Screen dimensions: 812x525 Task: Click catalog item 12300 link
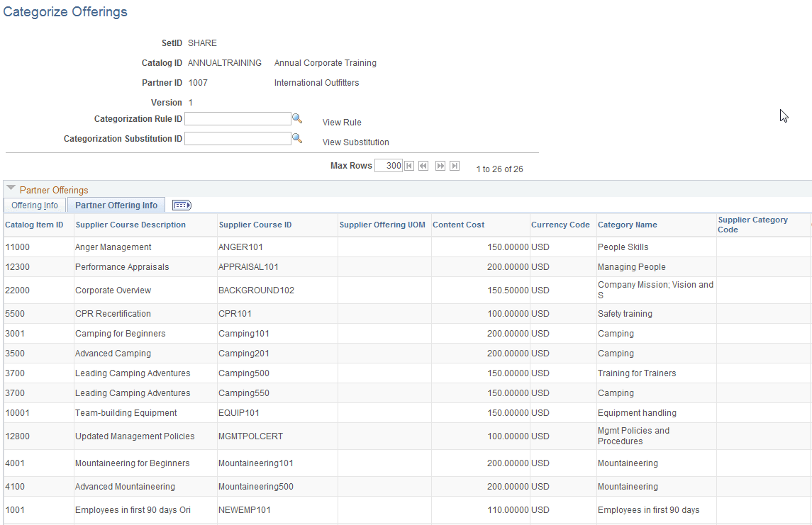click(17, 266)
